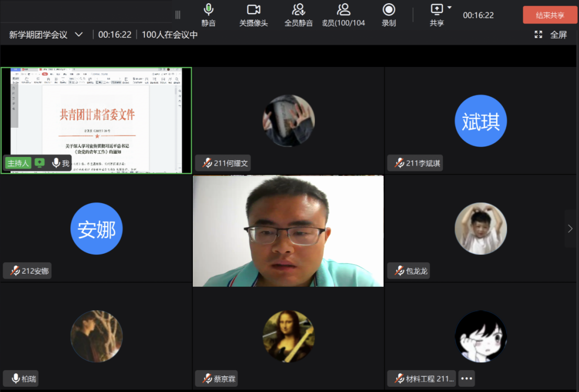Click 全员静音 to mute all members
The image size is (579, 392).
coord(299,10)
